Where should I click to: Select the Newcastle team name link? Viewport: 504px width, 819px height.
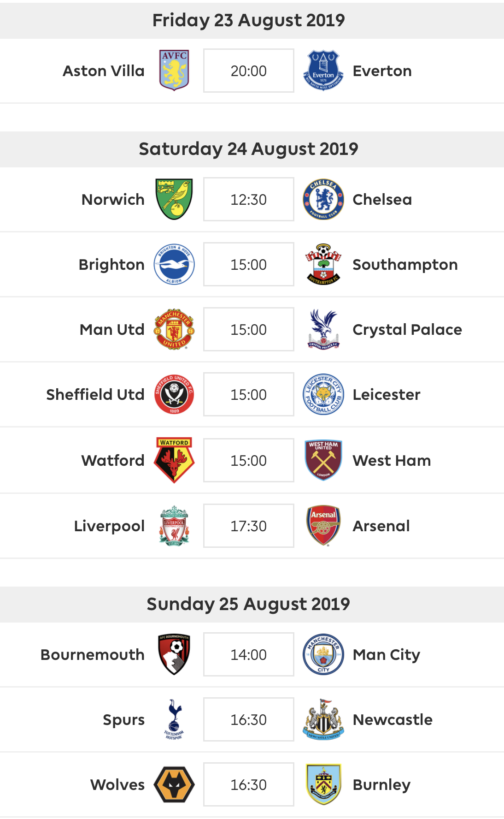click(x=393, y=719)
